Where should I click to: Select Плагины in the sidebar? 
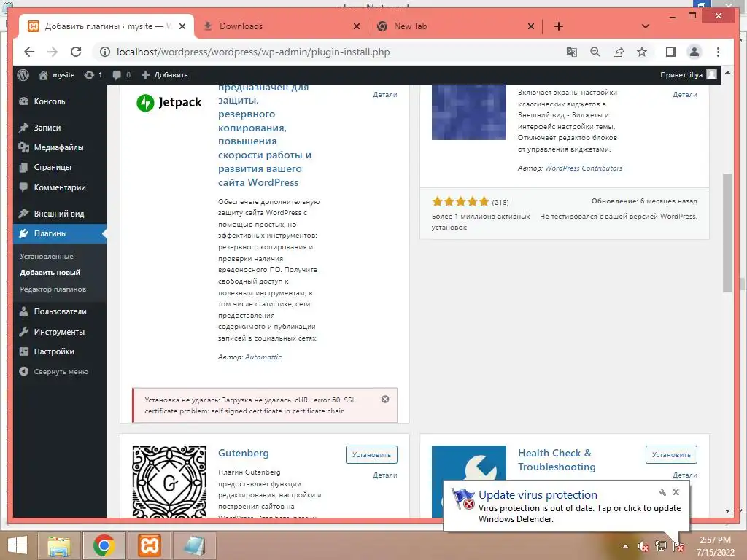click(60, 233)
